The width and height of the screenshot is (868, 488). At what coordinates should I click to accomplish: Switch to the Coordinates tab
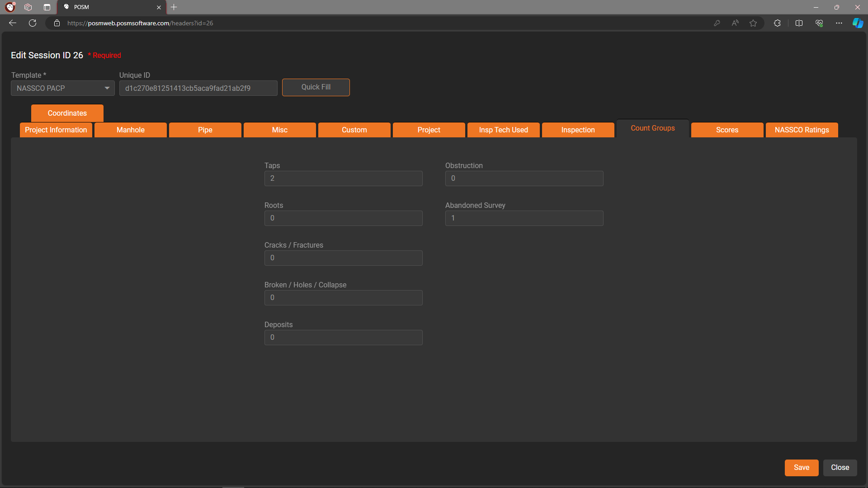tap(67, 113)
